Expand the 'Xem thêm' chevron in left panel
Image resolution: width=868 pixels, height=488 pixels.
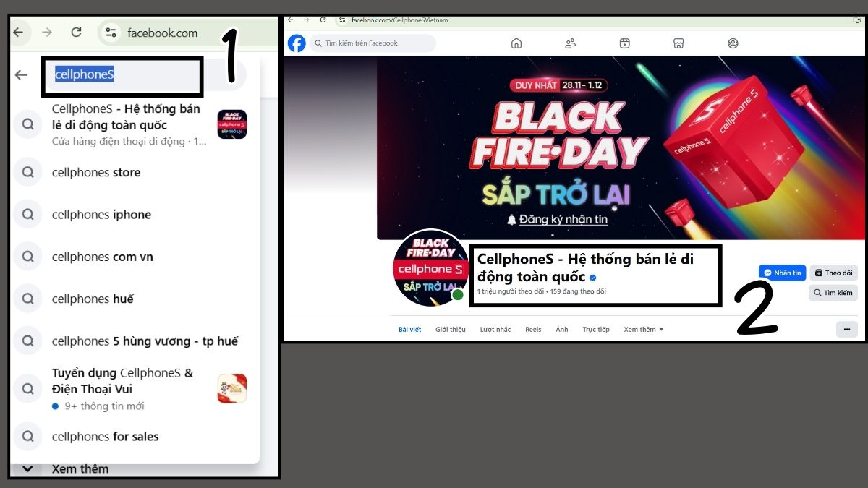(x=27, y=468)
